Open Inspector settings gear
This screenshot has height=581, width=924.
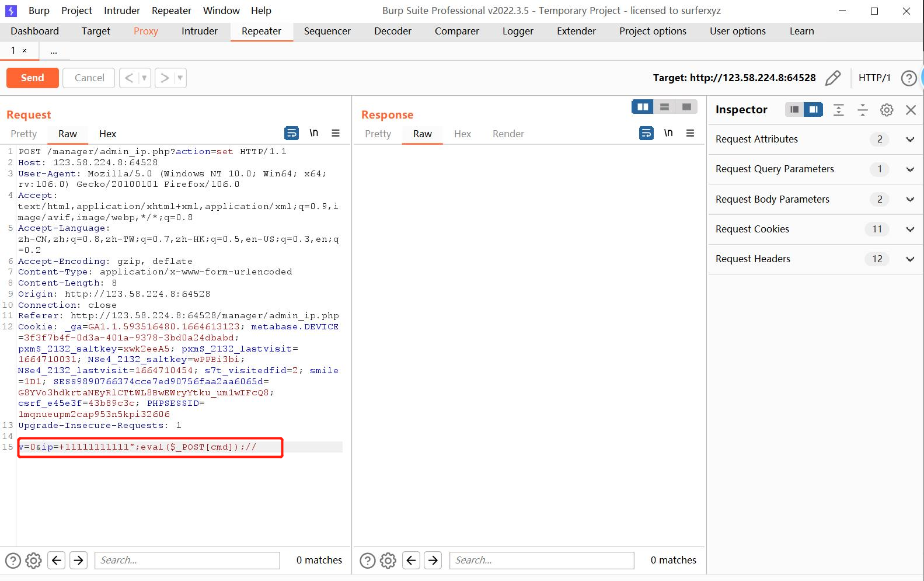(887, 110)
